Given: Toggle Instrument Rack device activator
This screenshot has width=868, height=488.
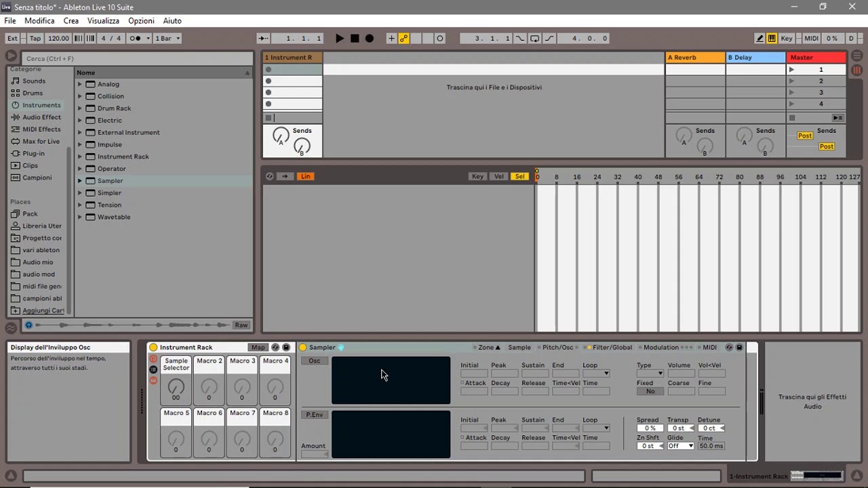Looking at the screenshot, I should pos(154,348).
